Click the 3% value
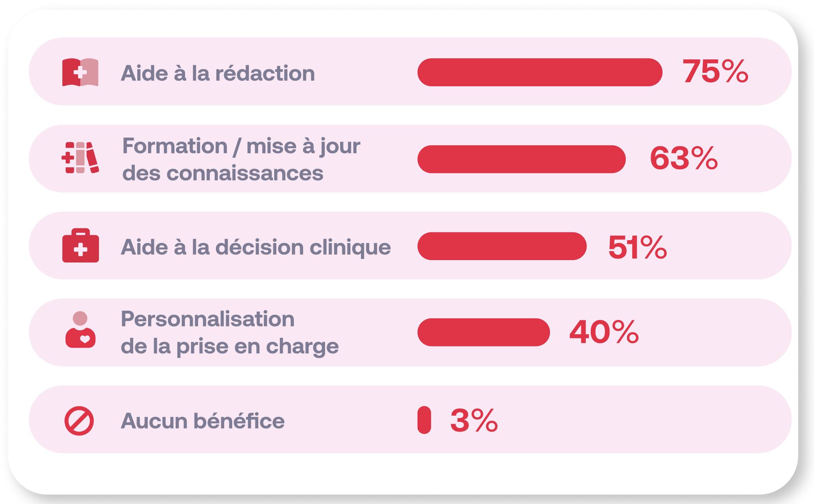This screenshot has width=814, height=504. point(473,420)
